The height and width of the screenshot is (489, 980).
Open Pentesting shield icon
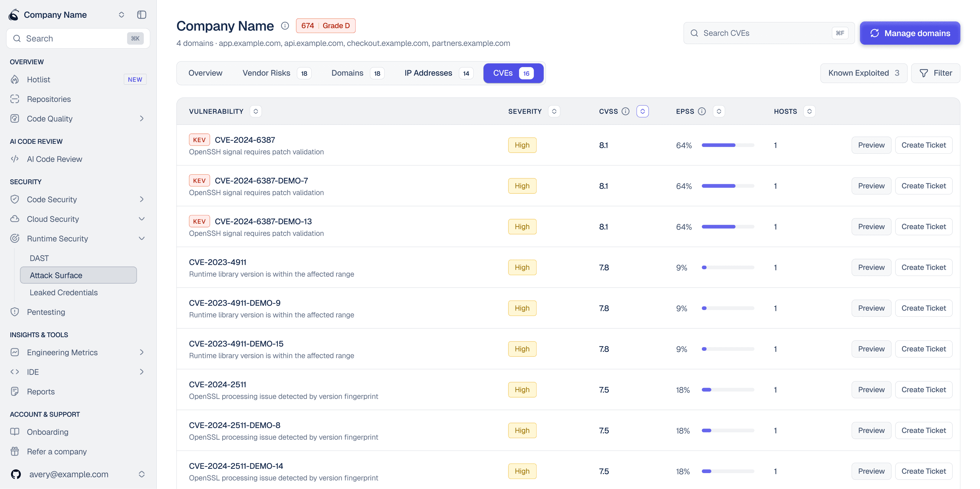tap(15, 312)
